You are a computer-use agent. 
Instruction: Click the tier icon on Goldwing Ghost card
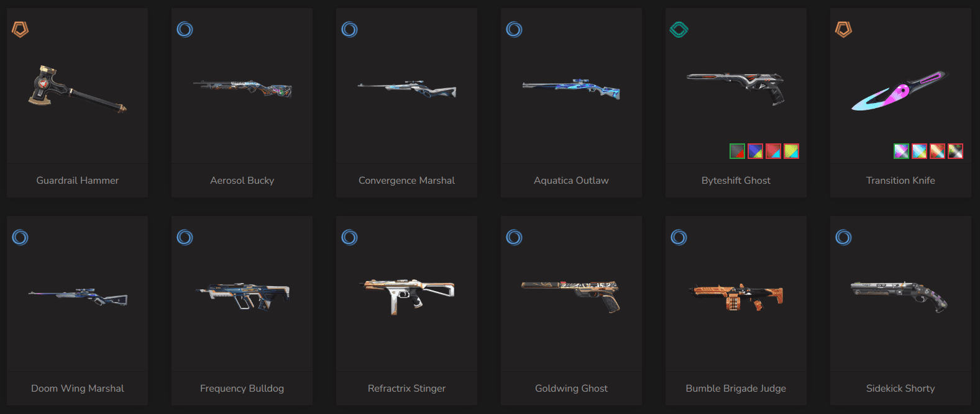click(514, 237)
